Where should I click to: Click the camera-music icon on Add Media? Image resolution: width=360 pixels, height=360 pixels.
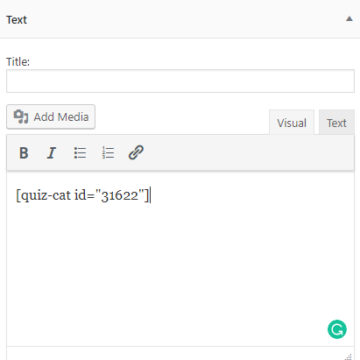pos(21,117)
